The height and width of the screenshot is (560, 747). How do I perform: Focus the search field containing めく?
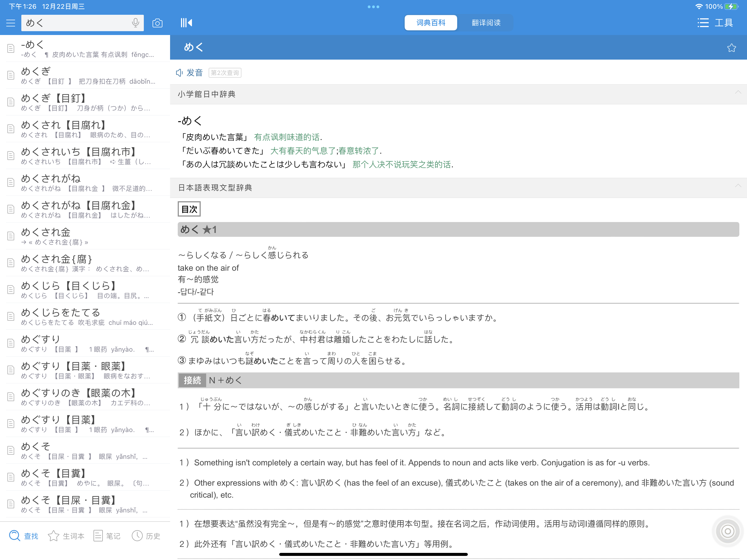coord(82,23)
